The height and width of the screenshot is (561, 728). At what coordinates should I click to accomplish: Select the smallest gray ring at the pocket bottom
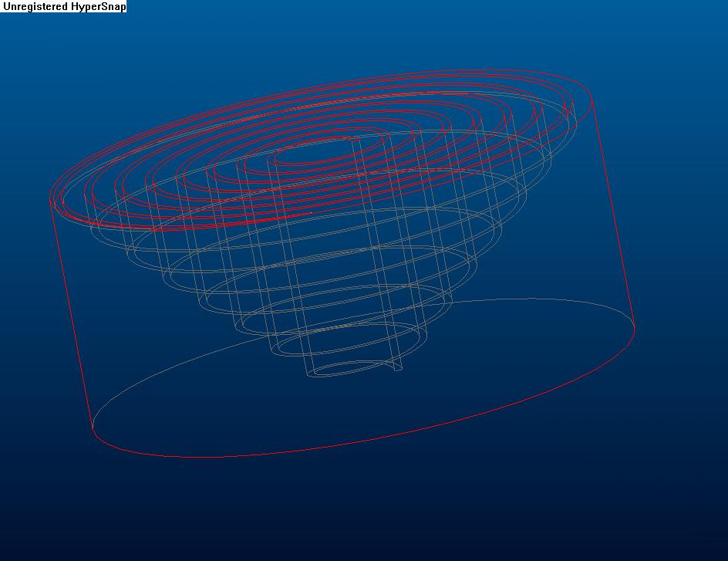(355, 369)
